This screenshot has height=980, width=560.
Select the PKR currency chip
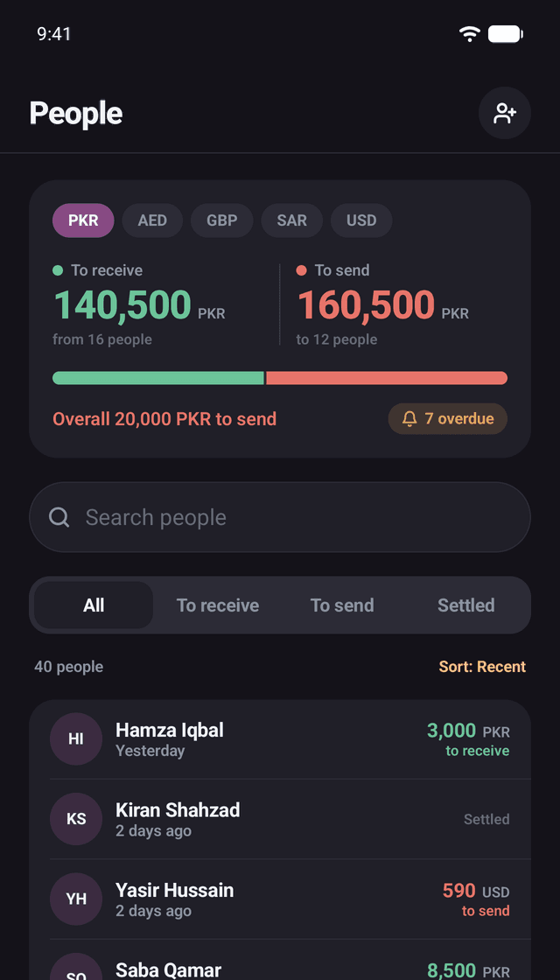coord(83,220)
